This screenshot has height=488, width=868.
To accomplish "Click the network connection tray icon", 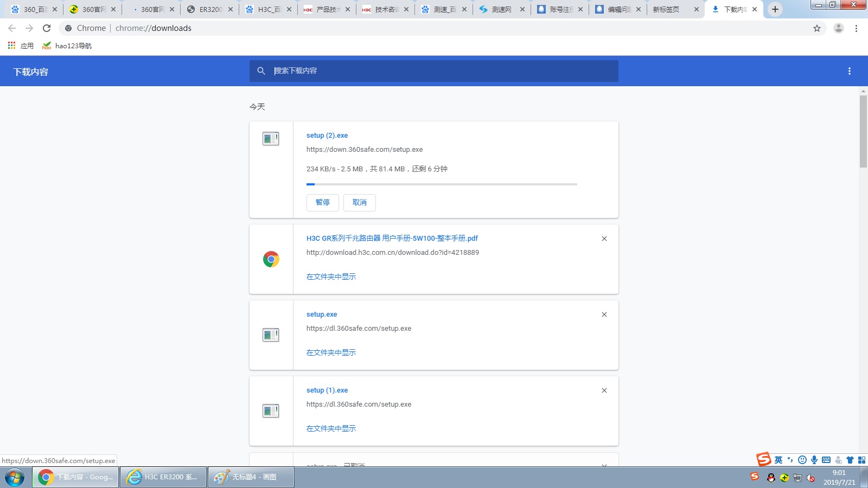I will pos(797,478).
